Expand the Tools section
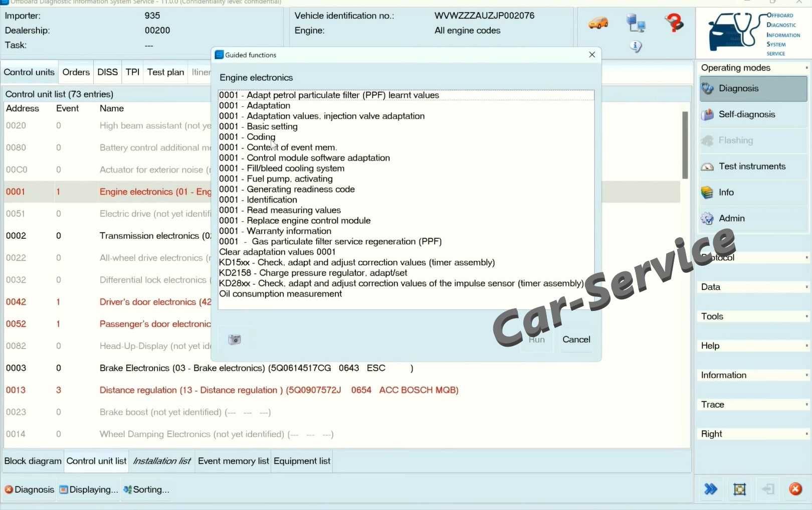812x510 pixels. (753, 316)
